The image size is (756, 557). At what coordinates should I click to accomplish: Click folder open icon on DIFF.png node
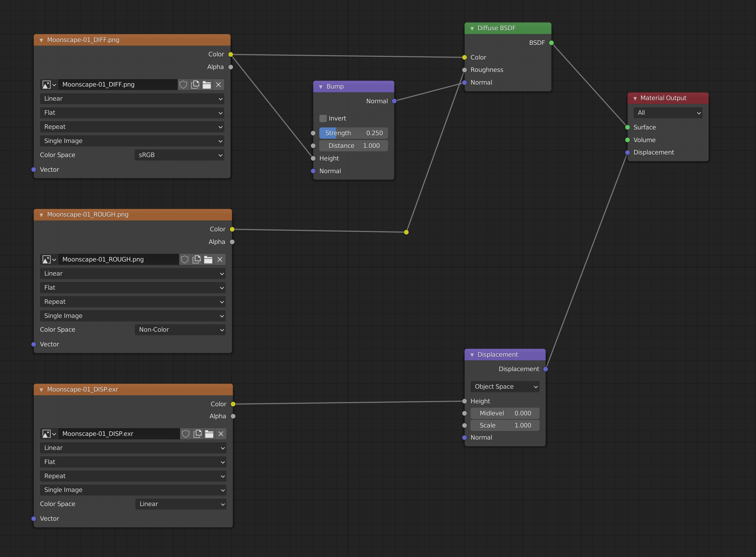[207, 85]
